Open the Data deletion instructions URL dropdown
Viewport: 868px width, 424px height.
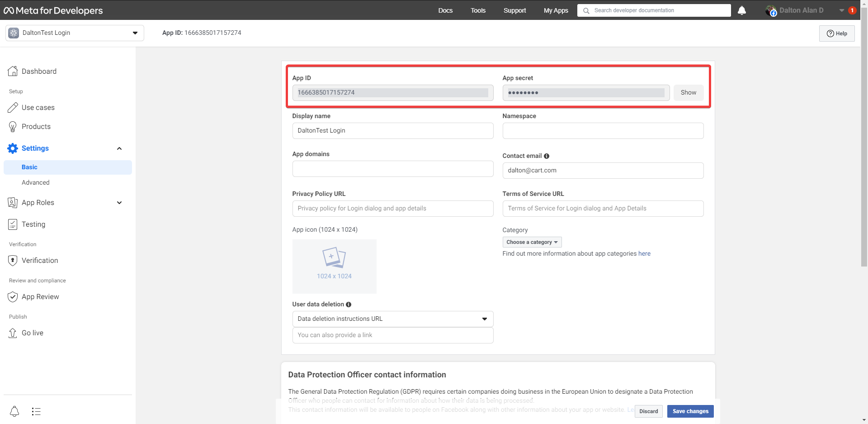coord(392,319)
